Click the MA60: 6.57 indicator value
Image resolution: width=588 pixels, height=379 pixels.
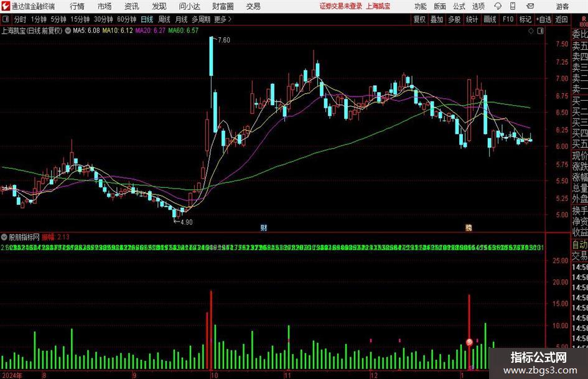[184, 30]
